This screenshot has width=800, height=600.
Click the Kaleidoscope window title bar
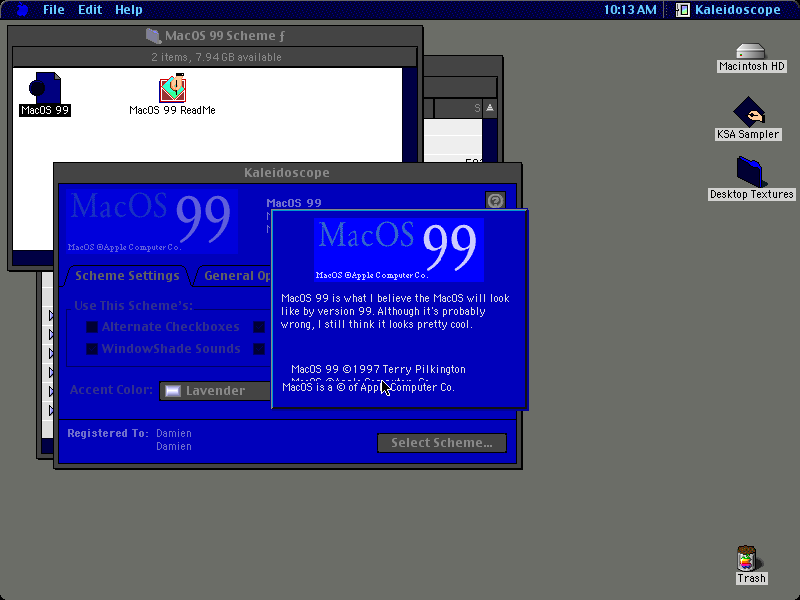coord(287,172)
